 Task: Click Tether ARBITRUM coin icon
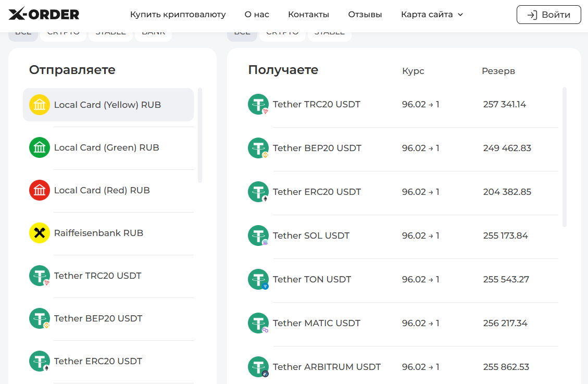coord(258,367)
